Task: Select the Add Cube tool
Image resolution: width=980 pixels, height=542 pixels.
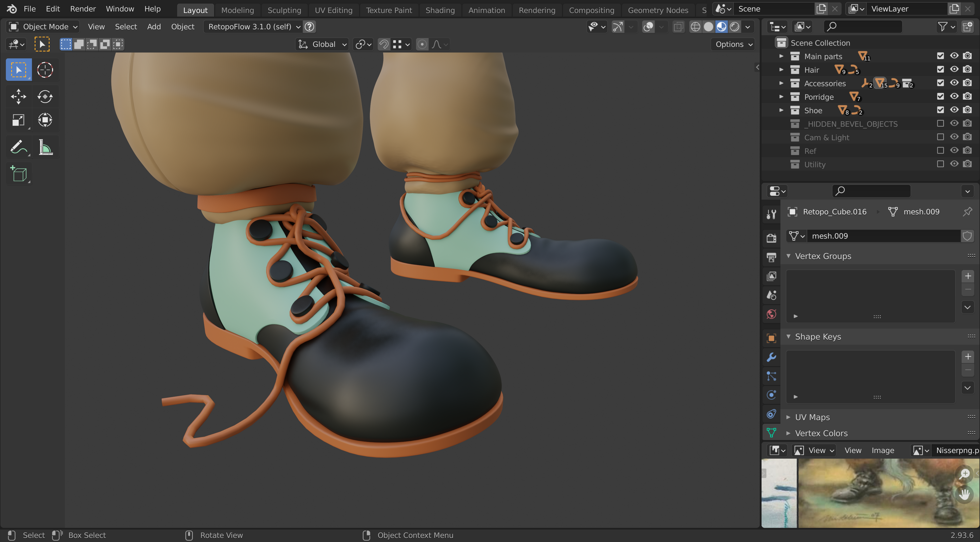Action: [19, 174]
